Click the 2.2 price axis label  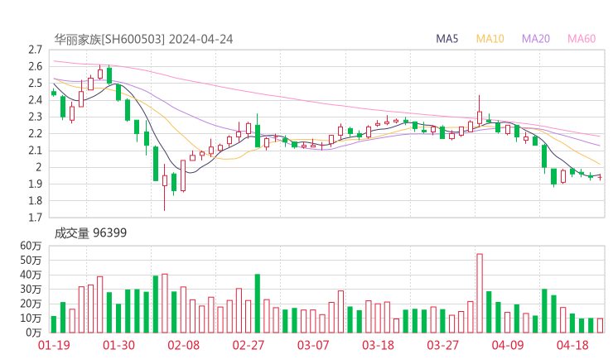coord(35,133)
